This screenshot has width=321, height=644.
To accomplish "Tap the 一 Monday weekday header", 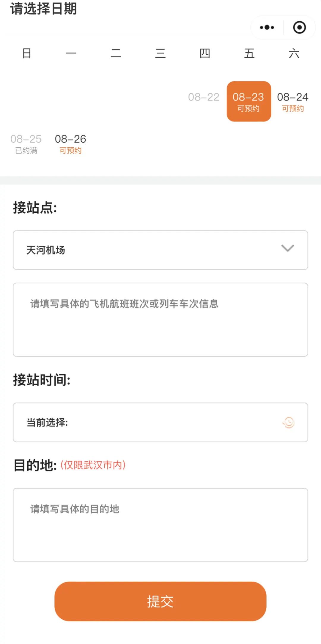I will pos(71,53).
